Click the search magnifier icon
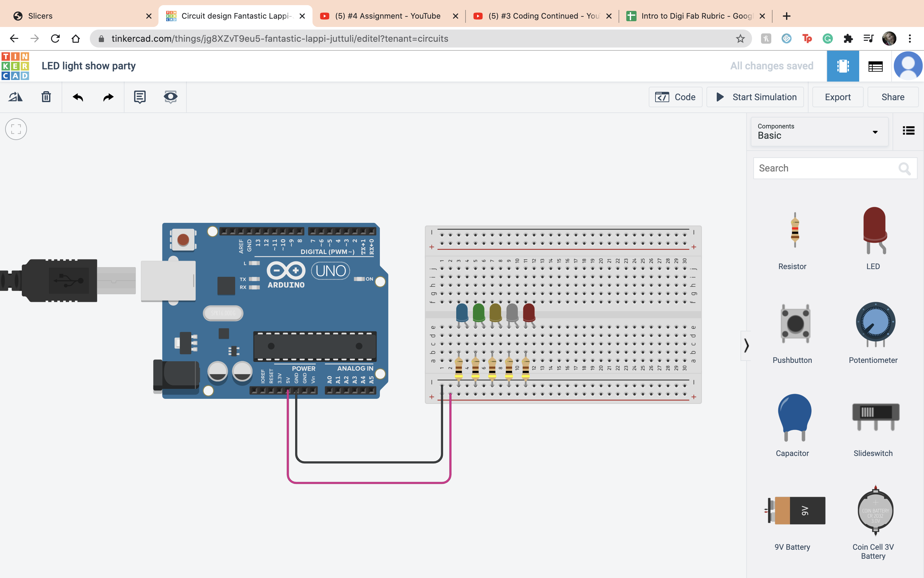The height and width of the screenshot is (578, 924). pos(904,168)
